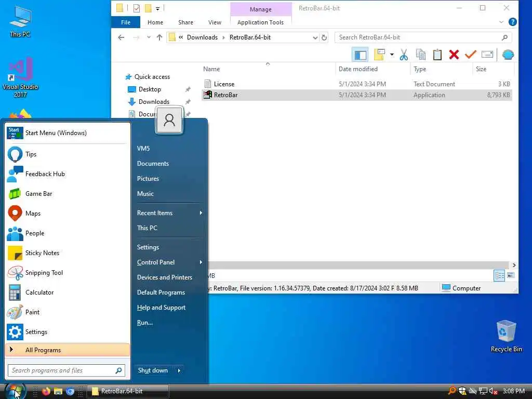The image size is (532, 399).
Task: Open Maps from the start menu
Action: coord(68,213)
